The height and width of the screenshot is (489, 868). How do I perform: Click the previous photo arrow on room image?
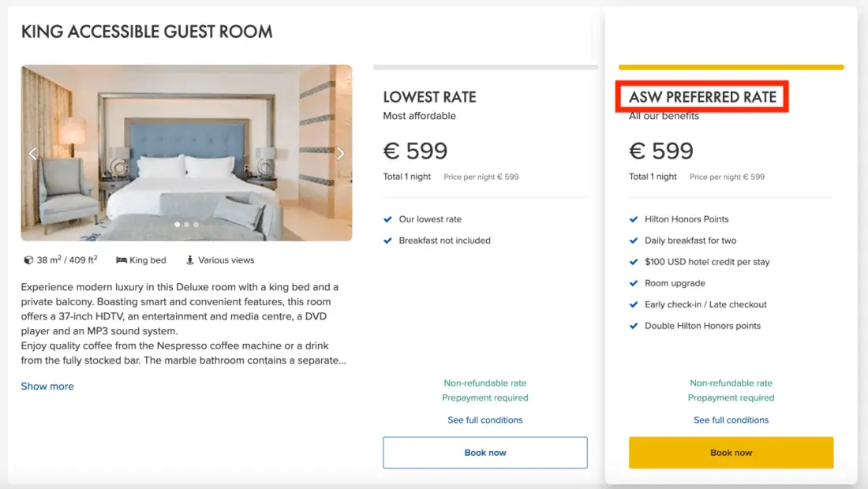[33, 153]
